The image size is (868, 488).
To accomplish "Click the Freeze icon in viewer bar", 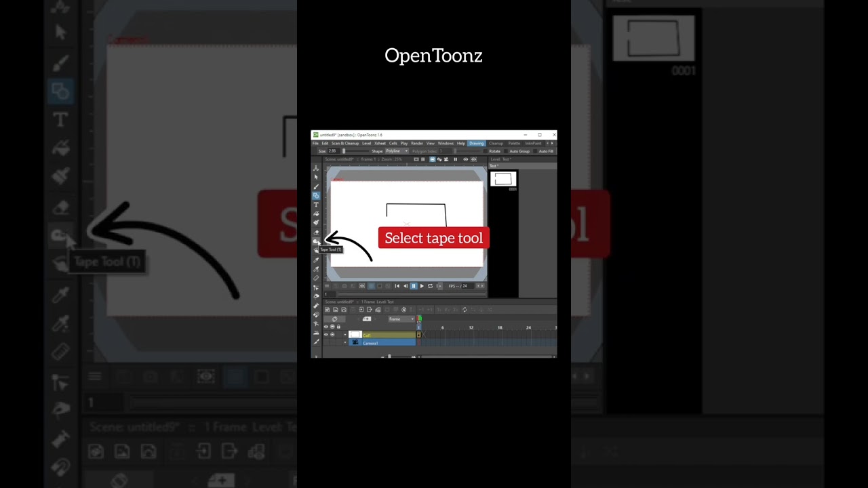I will pyautogui.click(x=455, y=159).
